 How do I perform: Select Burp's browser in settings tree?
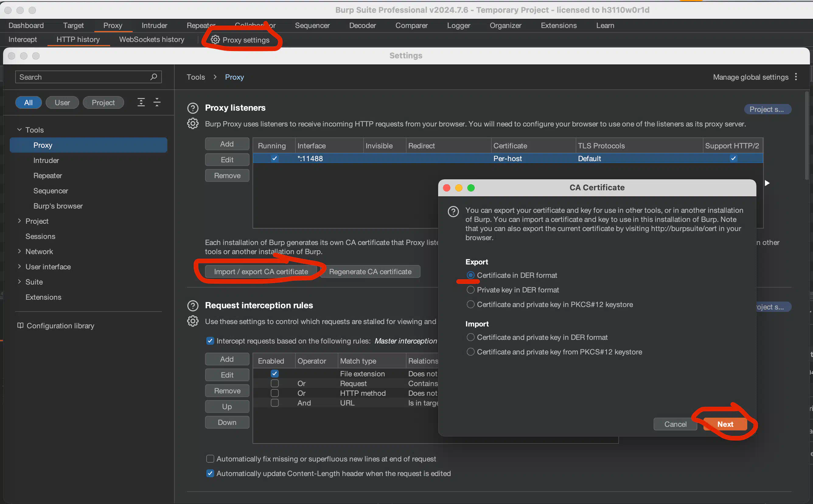[58, 206]
